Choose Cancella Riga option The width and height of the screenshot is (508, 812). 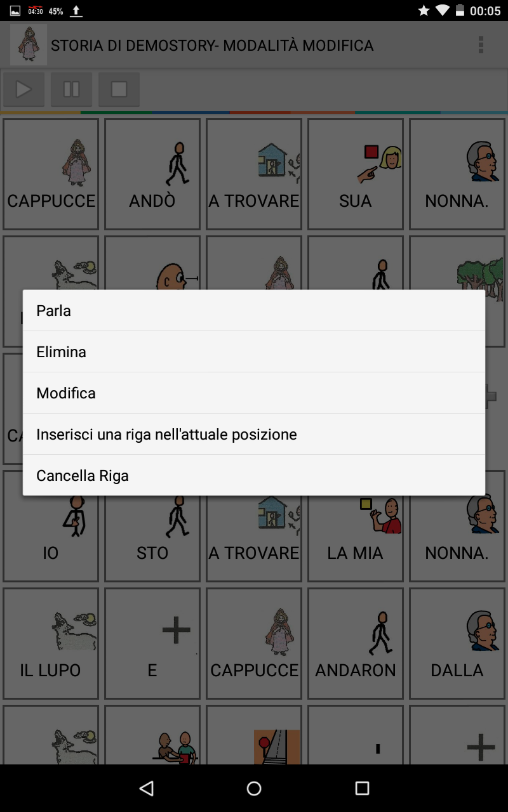(254, 476)
